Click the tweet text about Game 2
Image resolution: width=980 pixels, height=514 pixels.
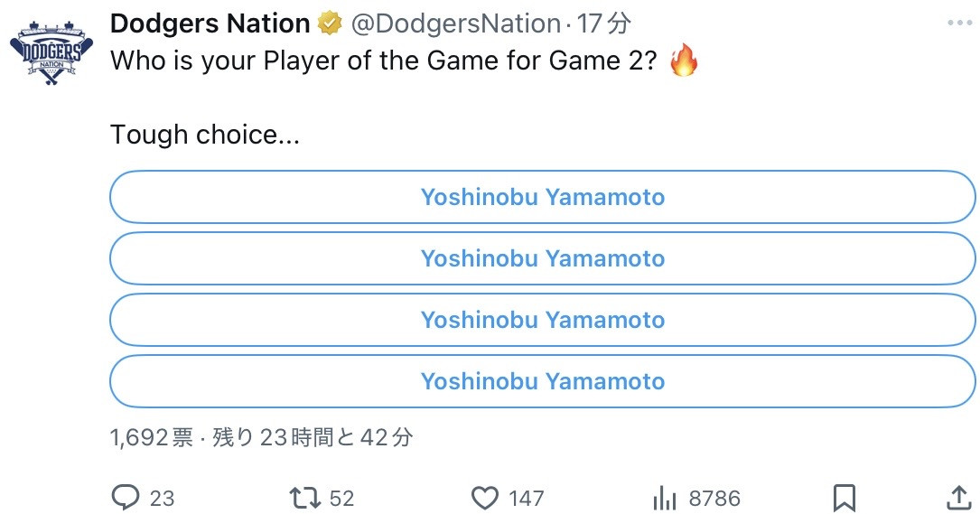(x=388, y=62)
